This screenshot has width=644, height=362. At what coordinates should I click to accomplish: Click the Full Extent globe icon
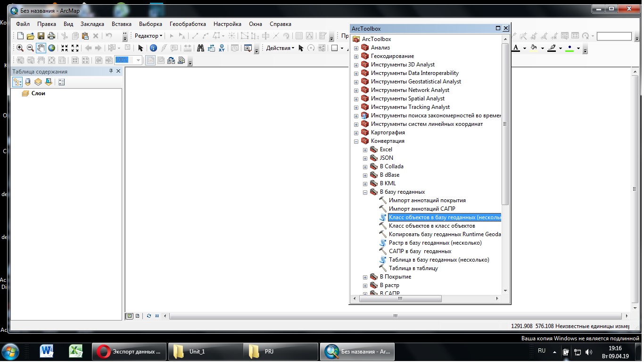[x=51, y=48]
